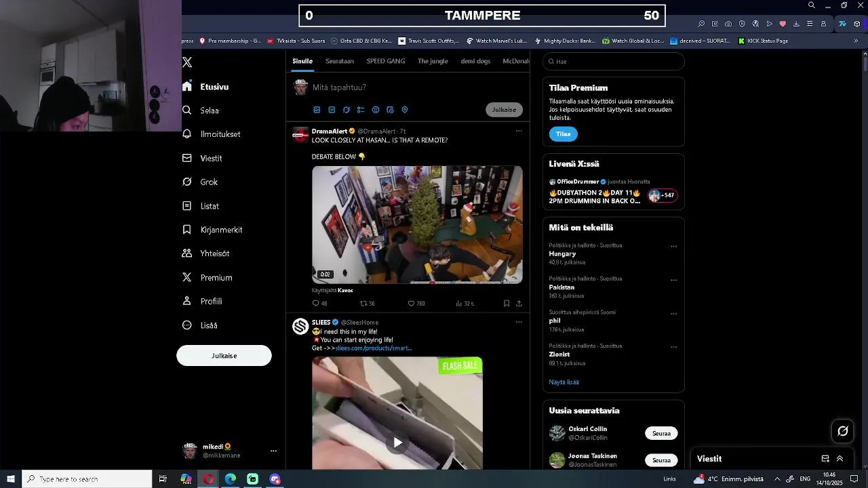Open Premium in the sidebar
Image resolution: width=868 pixels, height=488 pixels.
(208, 277)
